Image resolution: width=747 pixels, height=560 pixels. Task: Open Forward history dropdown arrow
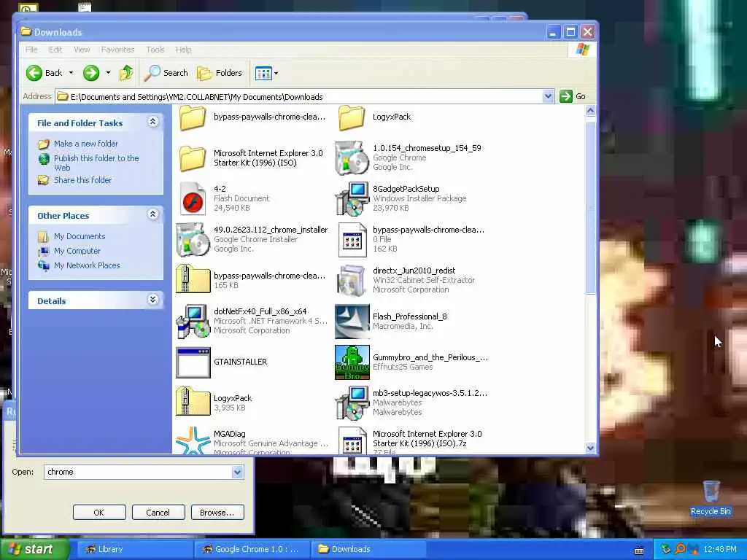108,73
